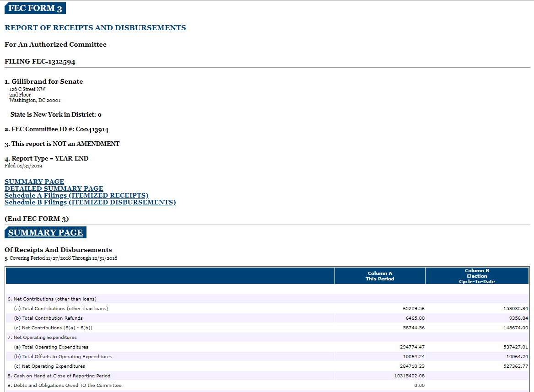Screen dimensions: 534x392
Task: Click Net Contributions (6(a) - 6(b)) label
Action: tap(53, 328)
